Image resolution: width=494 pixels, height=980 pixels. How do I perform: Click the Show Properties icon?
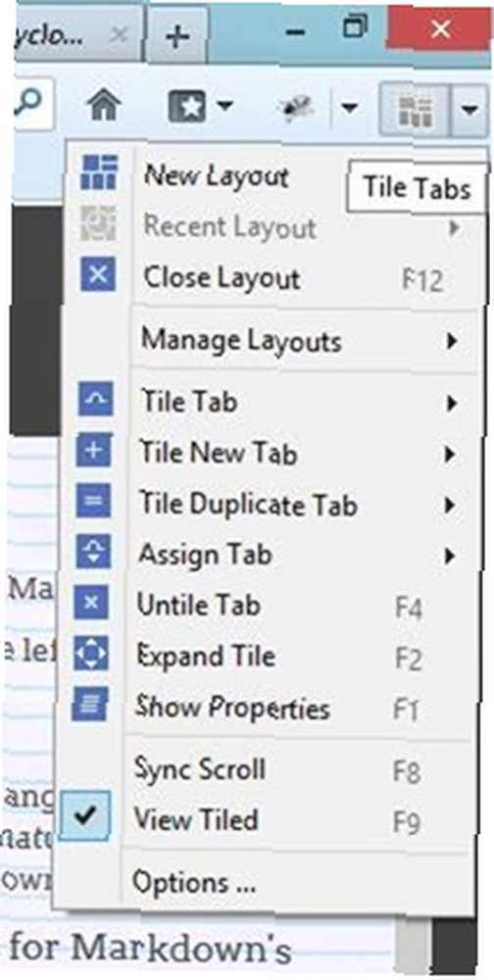tap(91, 705)
